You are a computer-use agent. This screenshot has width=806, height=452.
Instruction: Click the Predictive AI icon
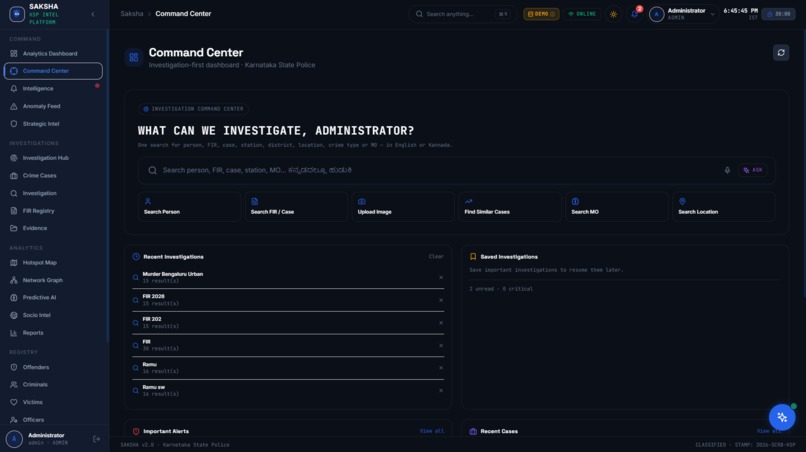(14, 298)
